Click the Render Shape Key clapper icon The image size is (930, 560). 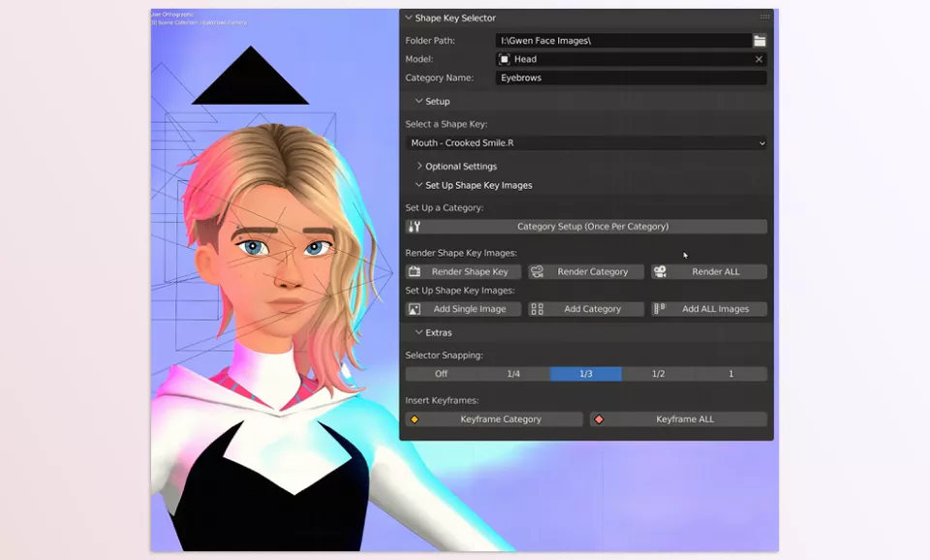point(415,271)
